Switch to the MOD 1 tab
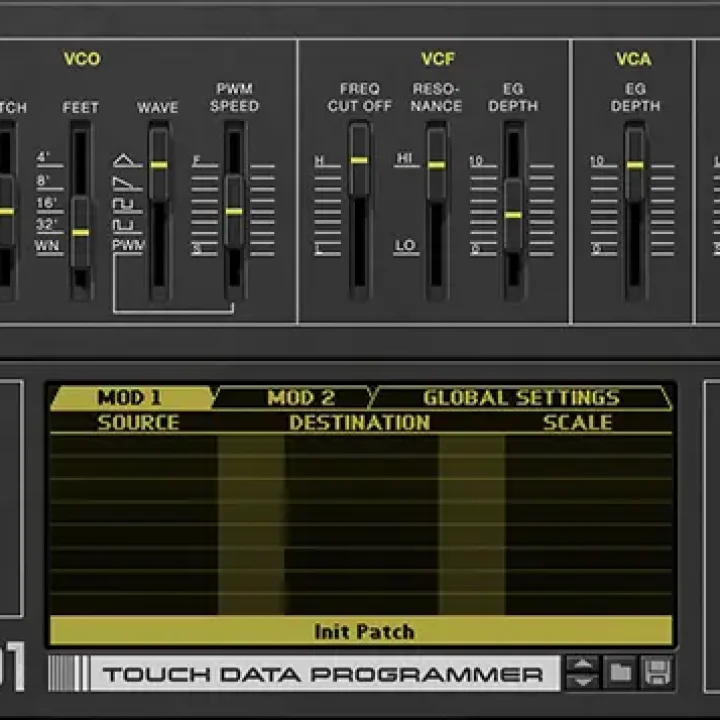This screenshot has height=720, width=720. (131, 398)
